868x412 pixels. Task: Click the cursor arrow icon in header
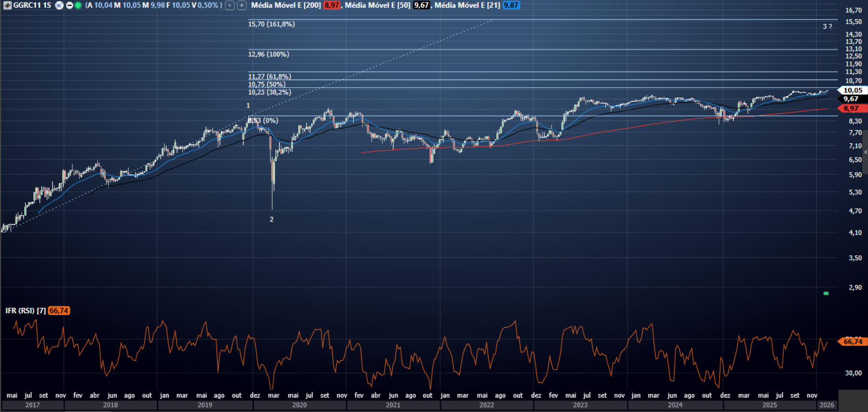[230, 5]
